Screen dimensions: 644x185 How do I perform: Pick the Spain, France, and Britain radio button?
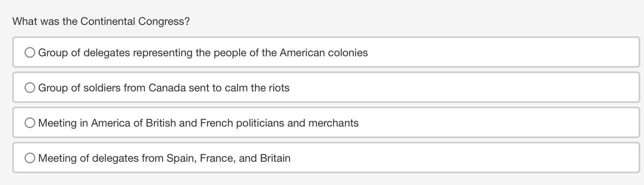pos(30,158)
